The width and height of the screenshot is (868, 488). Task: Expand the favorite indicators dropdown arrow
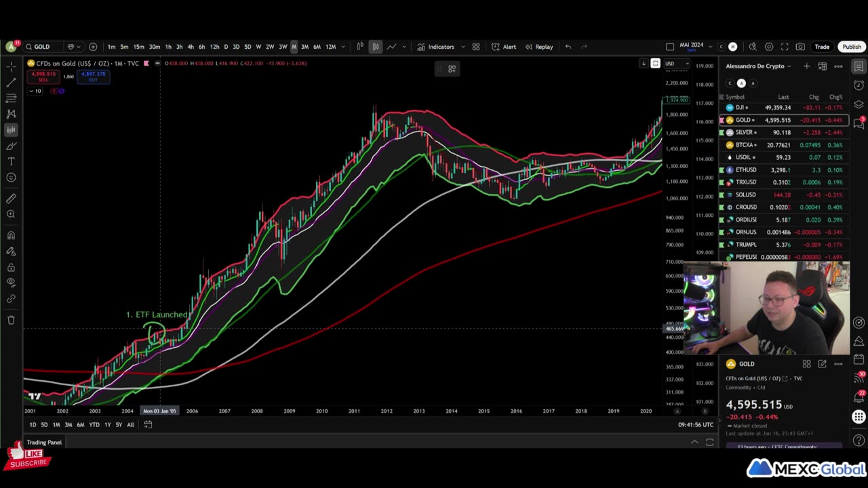463,47
